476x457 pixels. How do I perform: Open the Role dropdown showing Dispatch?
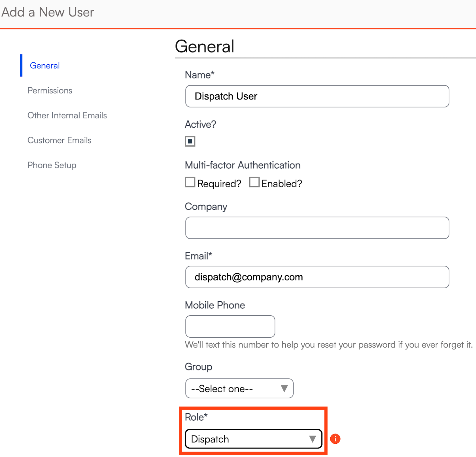coord(253,439)
